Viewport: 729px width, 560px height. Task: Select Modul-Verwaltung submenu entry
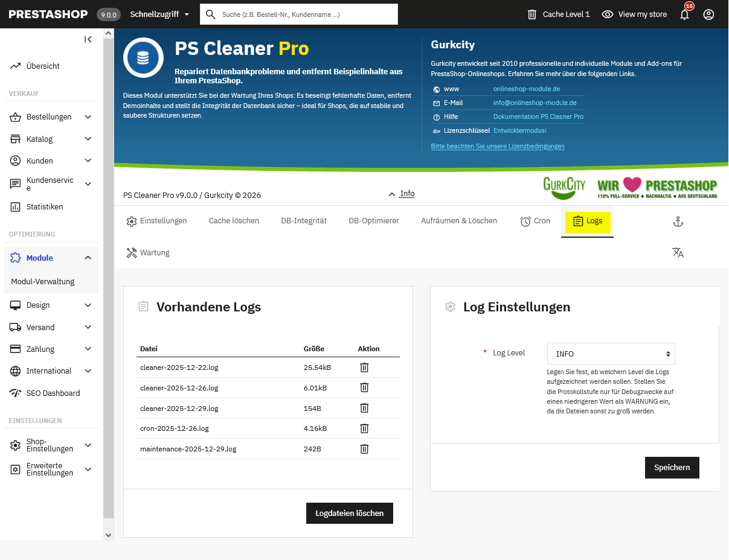coord(43,282)
